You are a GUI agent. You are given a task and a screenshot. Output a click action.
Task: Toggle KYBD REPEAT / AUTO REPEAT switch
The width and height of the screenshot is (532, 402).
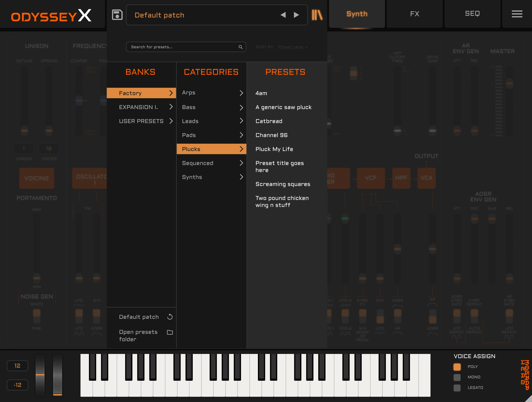(474, 316)
